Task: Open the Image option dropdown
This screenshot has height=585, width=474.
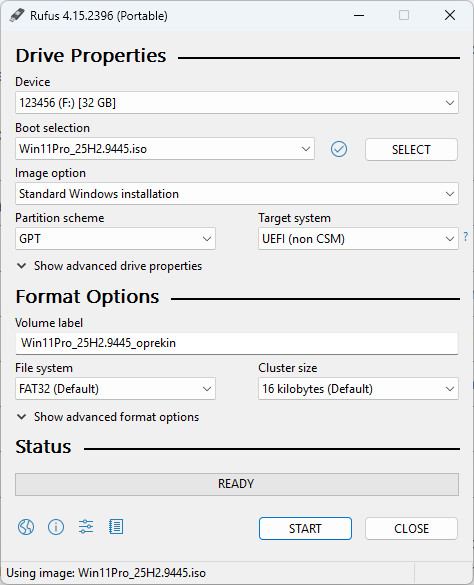Action: [237, 194]
